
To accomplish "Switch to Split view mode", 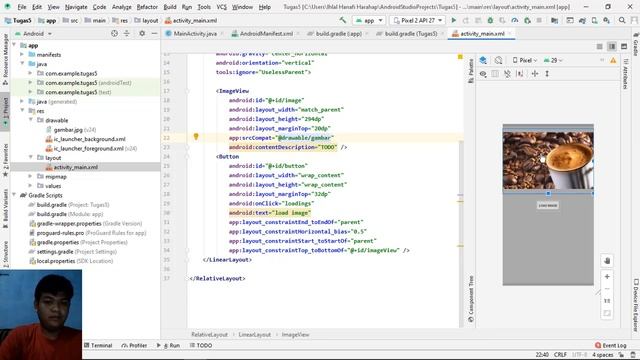I will click(611, 47).
